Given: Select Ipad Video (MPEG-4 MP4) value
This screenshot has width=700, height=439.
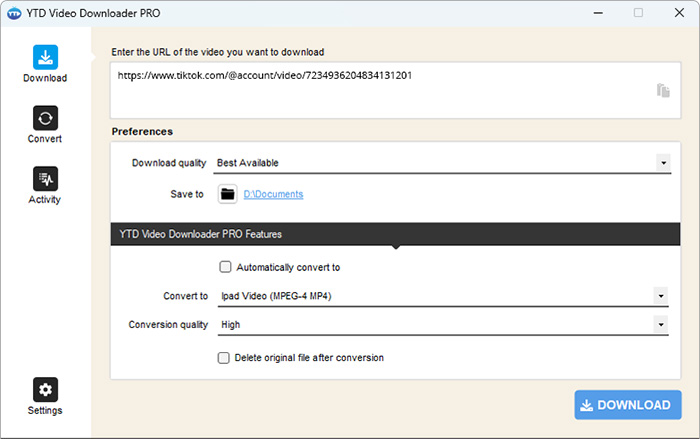Looking at the screenshot, I should tap(276, 296).
